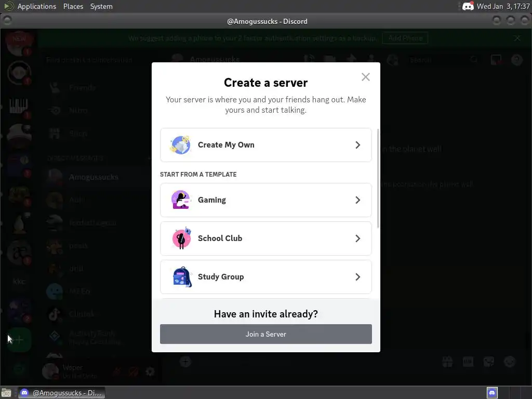This screenshot has height=399, width=532.
Task: Expand School Club chevron arrow
Action: (357, 238)
